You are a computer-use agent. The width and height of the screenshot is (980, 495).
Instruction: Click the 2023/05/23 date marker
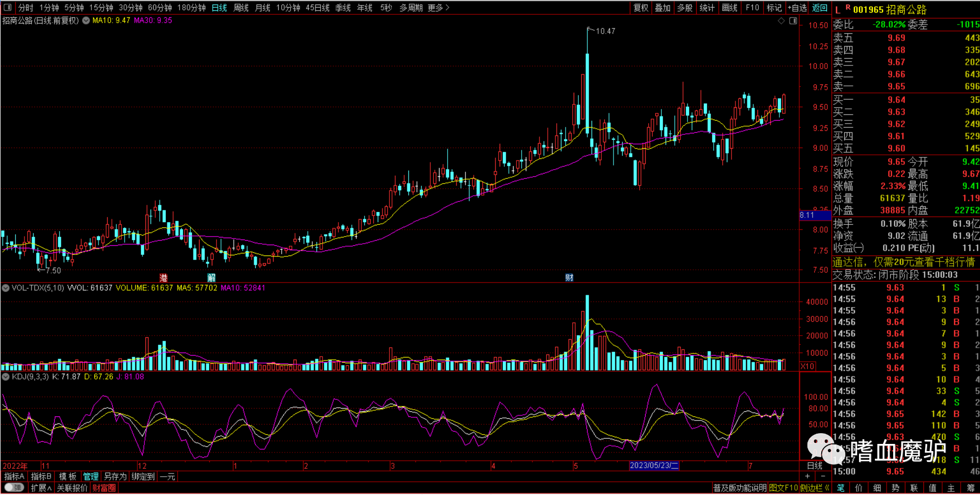click(x=654, y=466)
